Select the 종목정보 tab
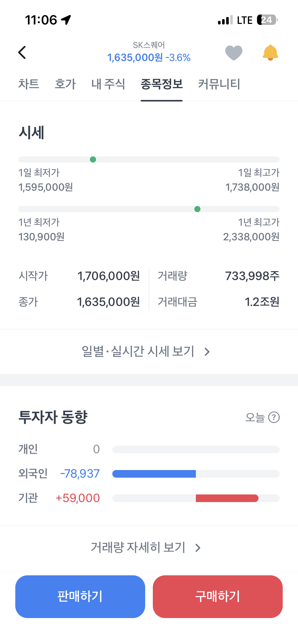This screenshot has height=644, width=298. coord(162,84)
